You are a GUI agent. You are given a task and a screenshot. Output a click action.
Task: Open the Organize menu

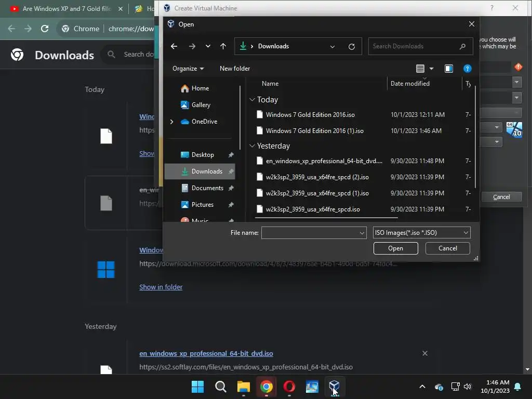point(188,69)
